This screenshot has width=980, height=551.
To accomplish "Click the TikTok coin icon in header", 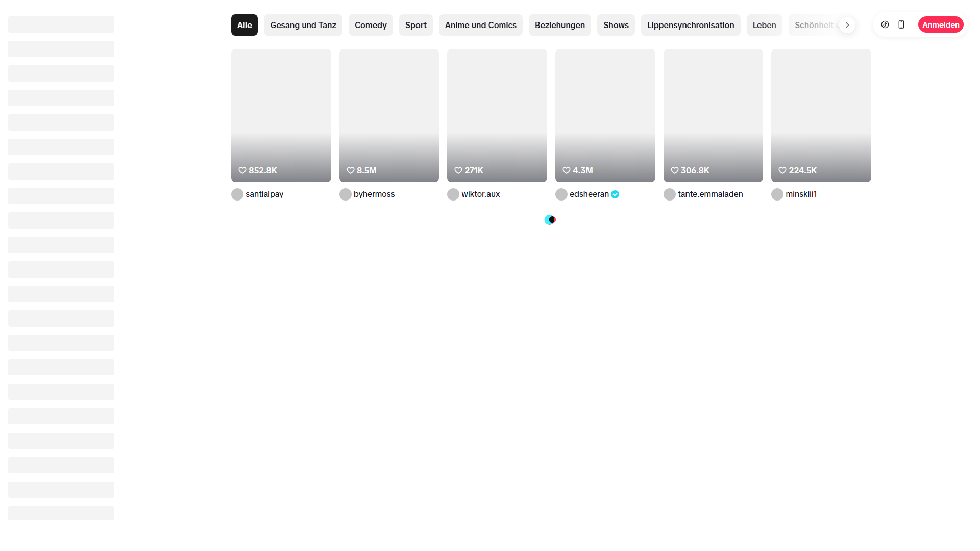I will pos(885,24).
